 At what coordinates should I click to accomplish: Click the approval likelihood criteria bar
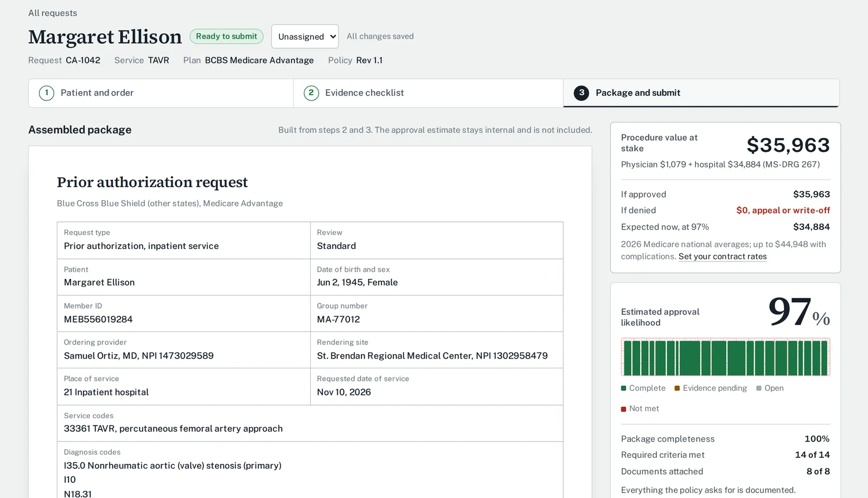725,357
